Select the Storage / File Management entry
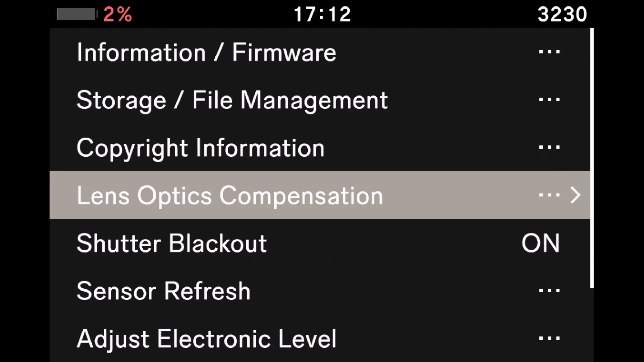The width and height of the screenshot is (644, 362). point(232,101)
